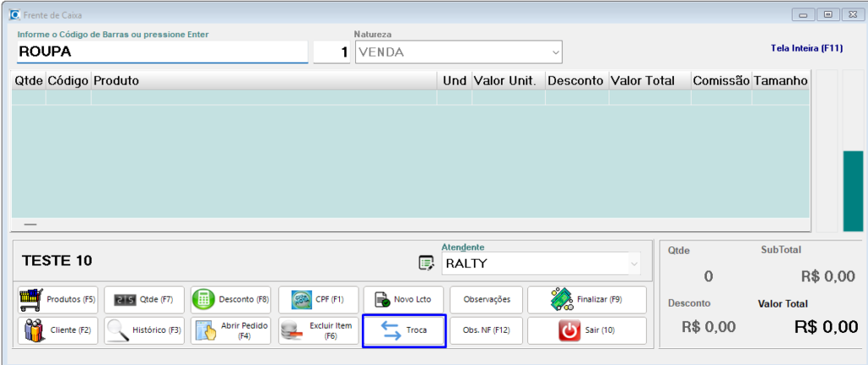Switch to full screen via Tela Inteira (F11)

(x=806, y=49)
